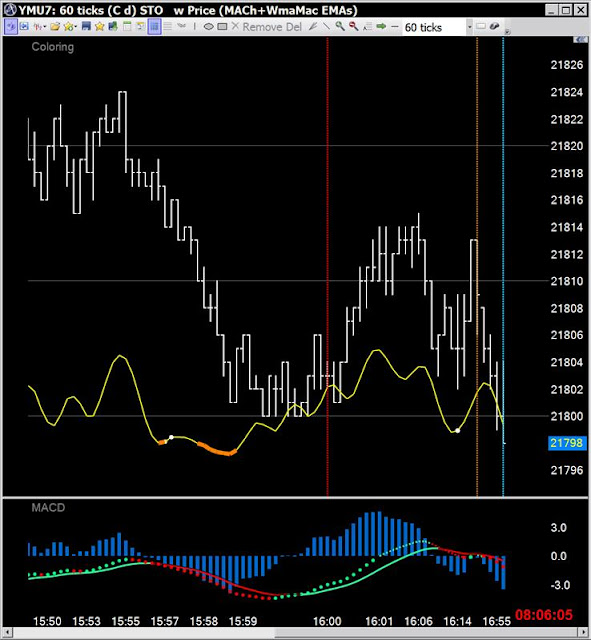Click the yellow star favorites icon
The height and width of the screenshot is (640, 591).
99,27
